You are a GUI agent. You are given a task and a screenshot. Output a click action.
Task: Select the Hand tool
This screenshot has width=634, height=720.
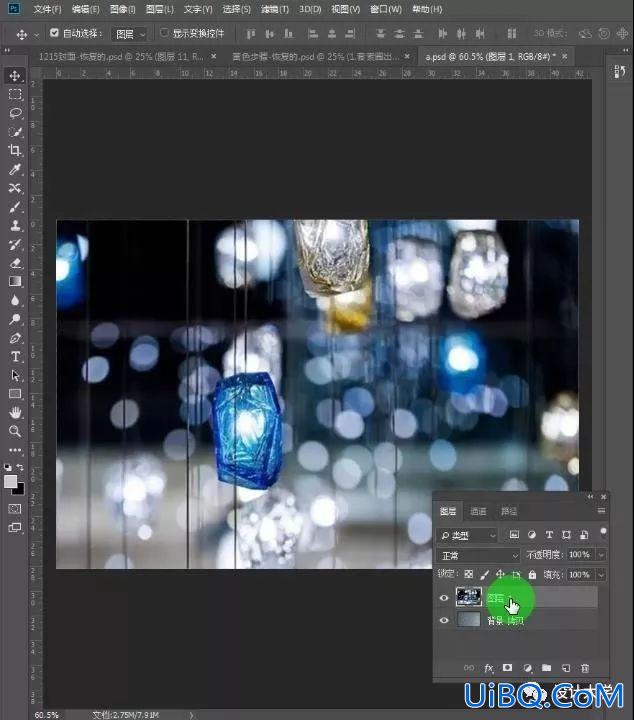point(15,413)
